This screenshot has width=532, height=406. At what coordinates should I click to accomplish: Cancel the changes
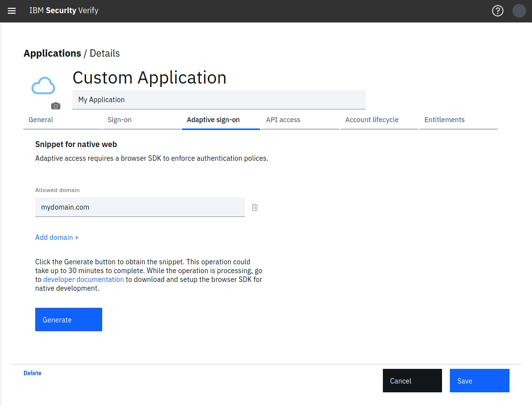(x=412, y=381)
